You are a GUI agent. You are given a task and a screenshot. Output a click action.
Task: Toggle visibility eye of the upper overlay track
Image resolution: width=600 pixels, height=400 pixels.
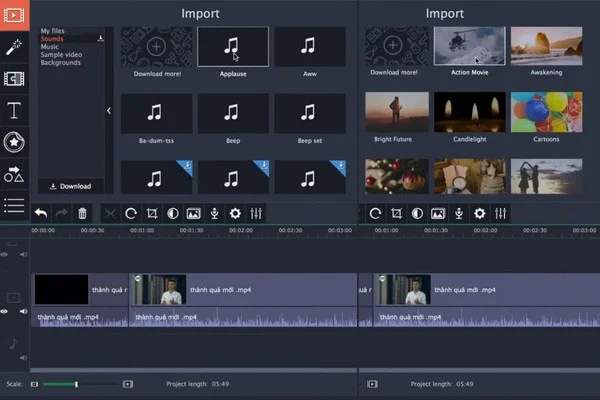(4, 255)
